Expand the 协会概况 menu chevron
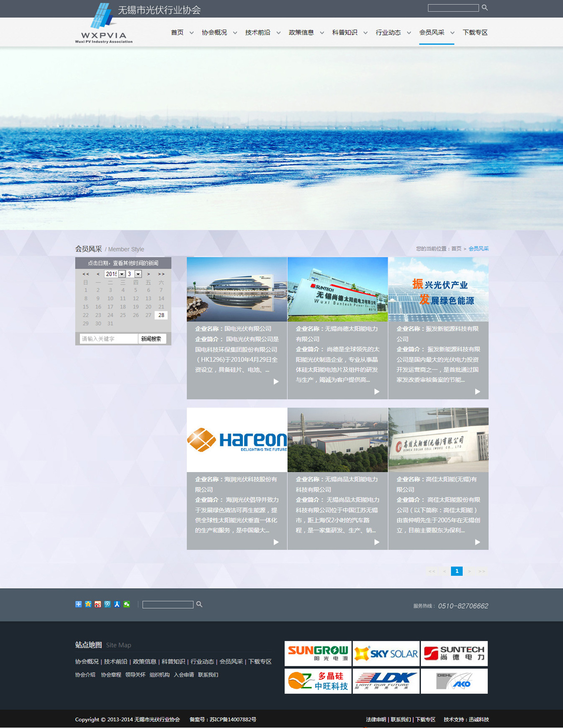The height and width of the screenshot is (728, 563). (235, 33)
